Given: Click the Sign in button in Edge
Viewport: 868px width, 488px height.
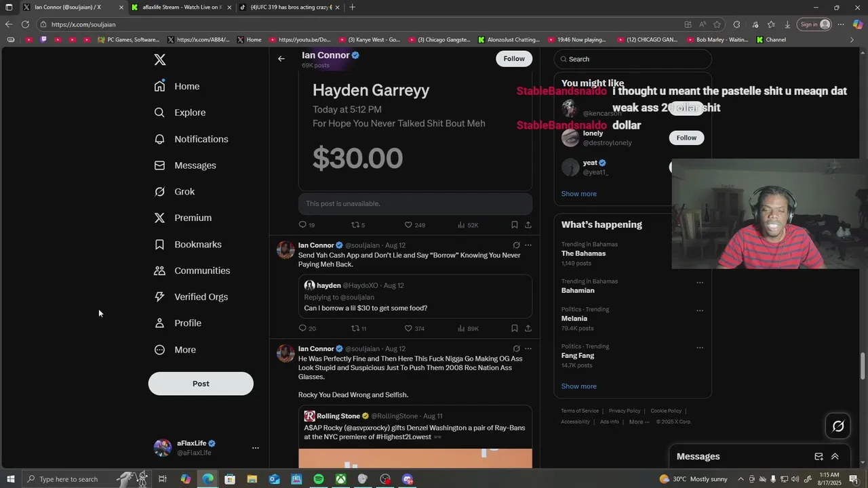Looking at the screenshot, I should tap(814, 24).
